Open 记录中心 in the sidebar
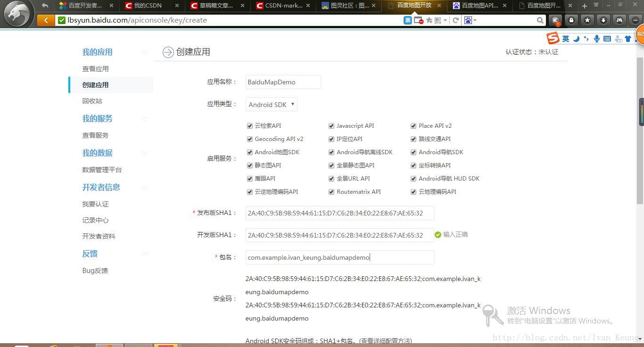 (x=95, y=220)
